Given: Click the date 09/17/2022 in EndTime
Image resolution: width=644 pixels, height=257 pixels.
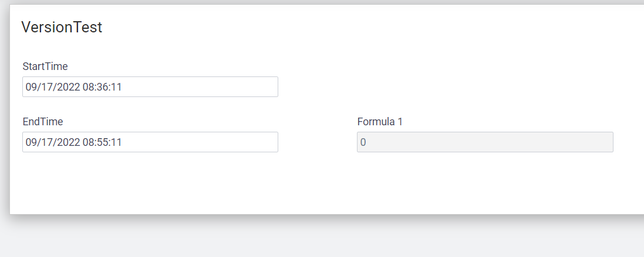Looking at the screenshot, I should [52, 142].
